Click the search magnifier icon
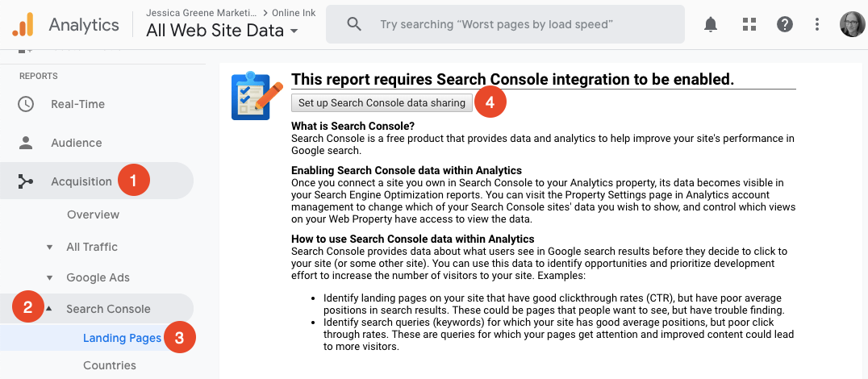 (354, 24)
